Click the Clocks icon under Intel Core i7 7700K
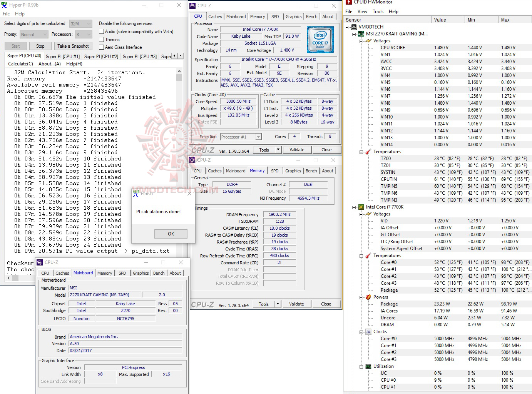This screenshot has width=532, height=394. click(x=368, y=331)
